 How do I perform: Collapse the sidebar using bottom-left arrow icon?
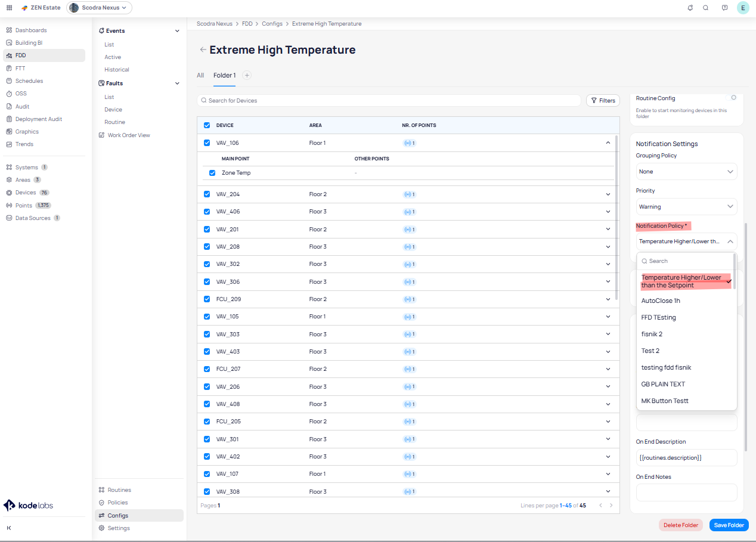[9, 528]
